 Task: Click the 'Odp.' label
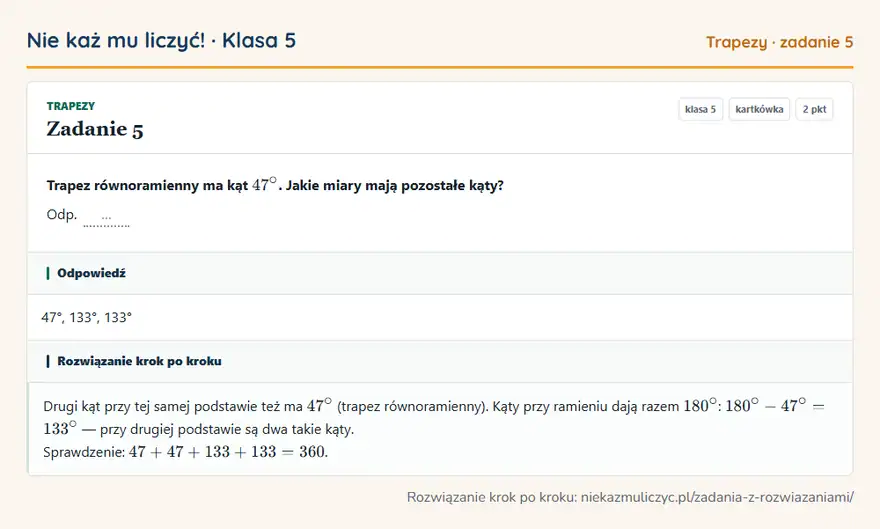[x=62, y=215]
